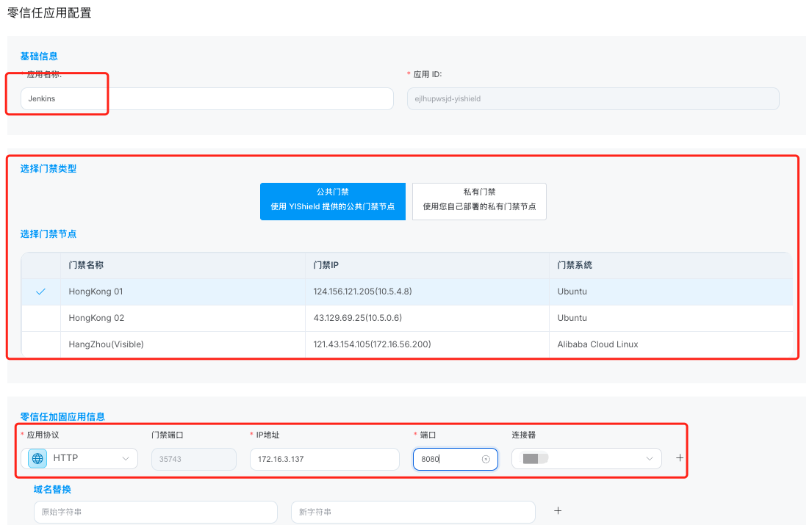
Task: Click the 原始字符串 input field
Action: pos(155,512)
